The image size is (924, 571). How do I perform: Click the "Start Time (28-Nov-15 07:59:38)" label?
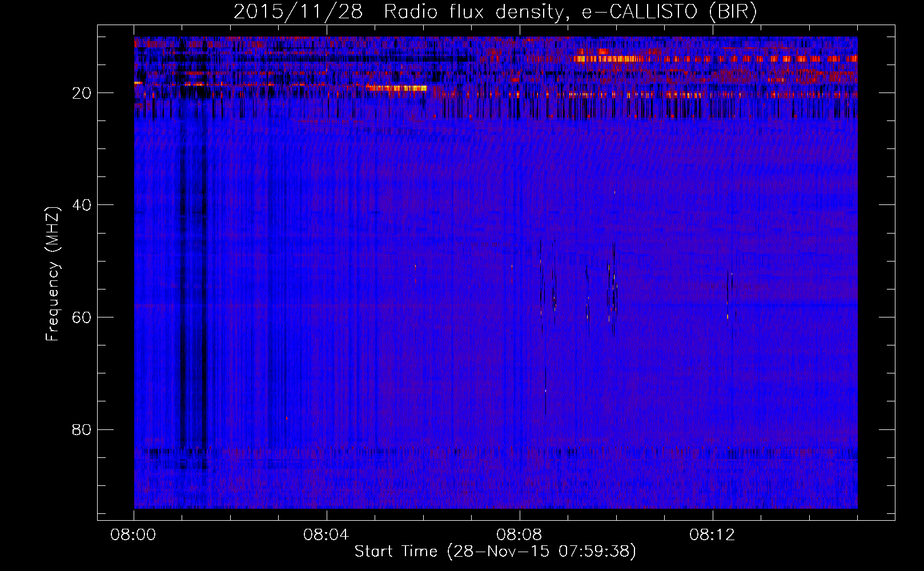(x=495, y=552)
